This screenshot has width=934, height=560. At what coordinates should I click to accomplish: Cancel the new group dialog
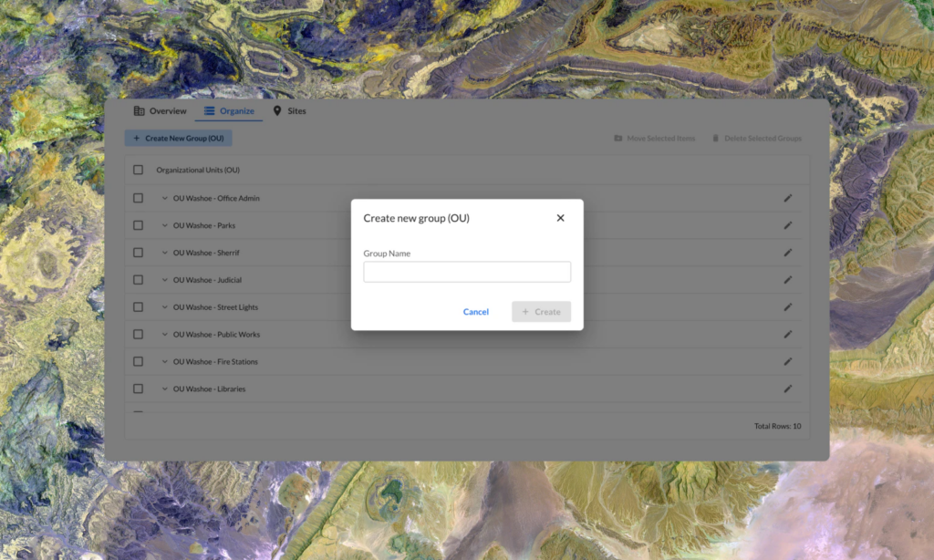[475, 311]
